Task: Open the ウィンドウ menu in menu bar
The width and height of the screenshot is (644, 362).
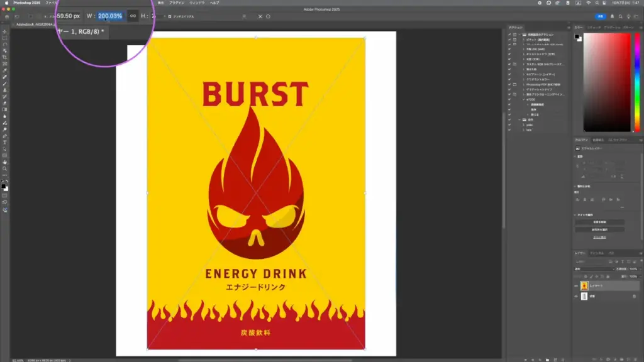Action: tap(197, 3)
